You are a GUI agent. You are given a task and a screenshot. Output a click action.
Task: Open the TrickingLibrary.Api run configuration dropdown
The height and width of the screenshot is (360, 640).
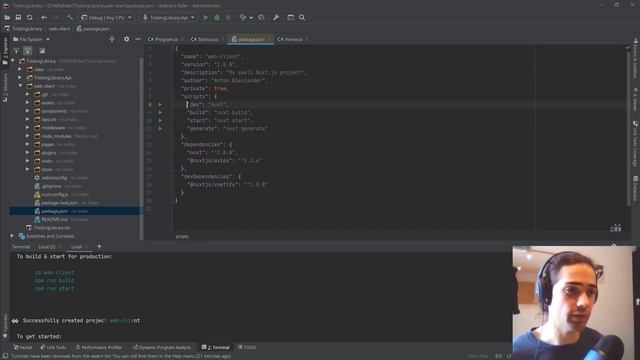(169, 18)
